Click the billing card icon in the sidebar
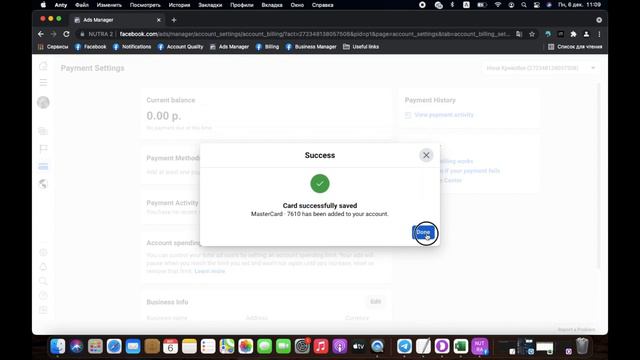This screenshot has height=360, width=640. click(43, 166)
